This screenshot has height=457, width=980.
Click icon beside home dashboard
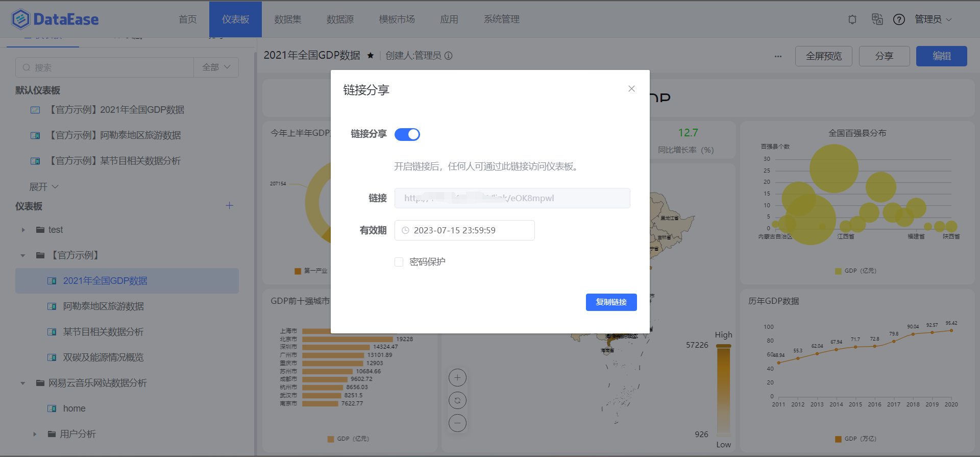(52, 408)
